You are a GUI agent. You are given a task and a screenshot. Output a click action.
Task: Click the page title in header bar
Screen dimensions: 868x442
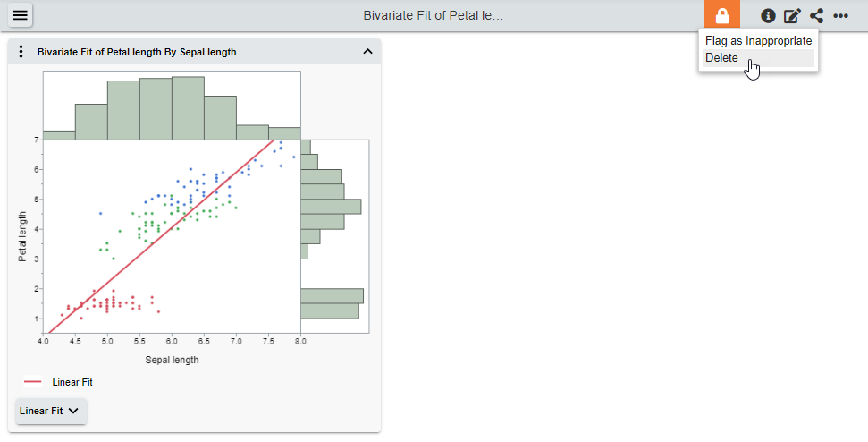point(434,15)
